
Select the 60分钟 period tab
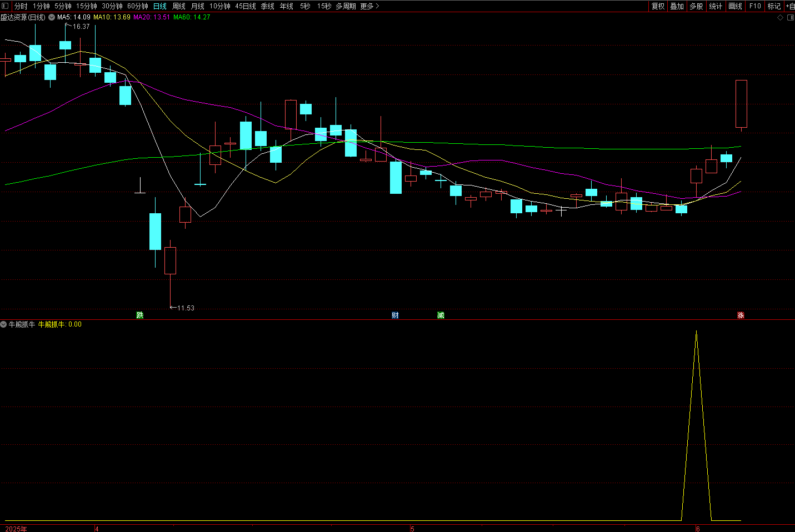coord(138,6)
